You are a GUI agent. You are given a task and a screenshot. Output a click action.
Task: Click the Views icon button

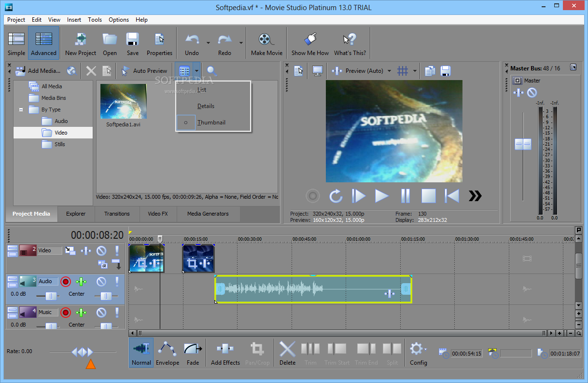coord(184,71)
